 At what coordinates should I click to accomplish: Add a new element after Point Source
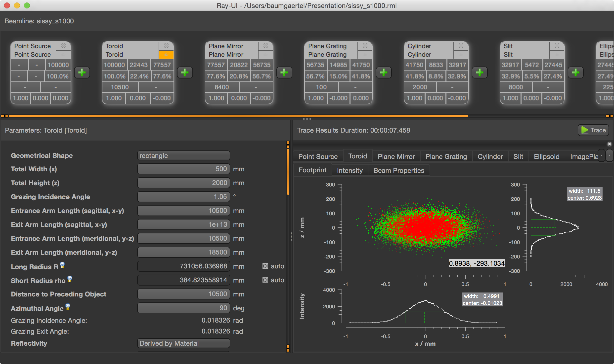tap(82, 72)
